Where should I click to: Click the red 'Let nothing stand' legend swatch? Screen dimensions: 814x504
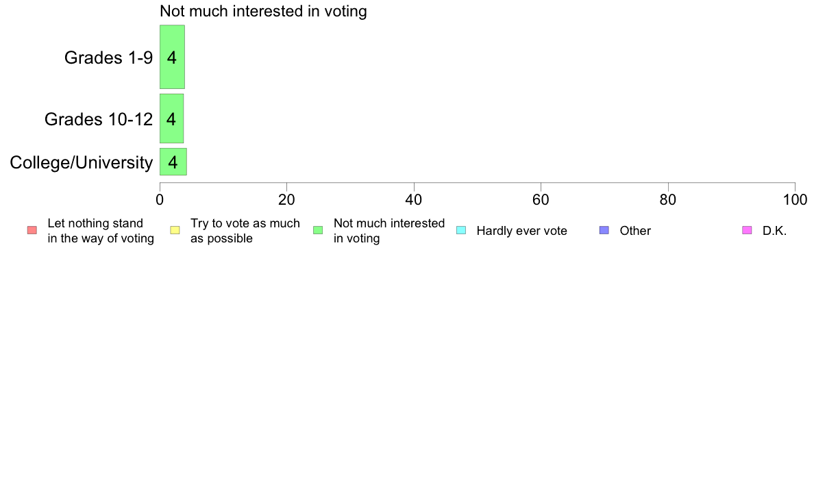[x=32, y=231]
